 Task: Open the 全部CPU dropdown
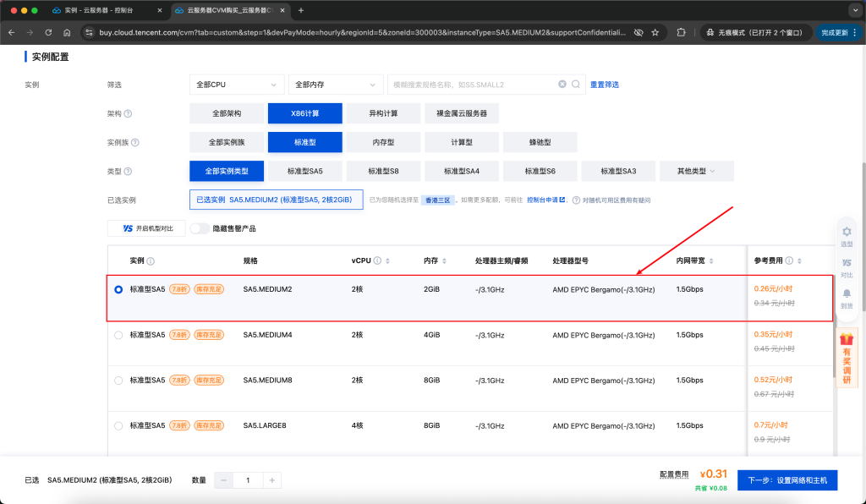pos(237,85)
